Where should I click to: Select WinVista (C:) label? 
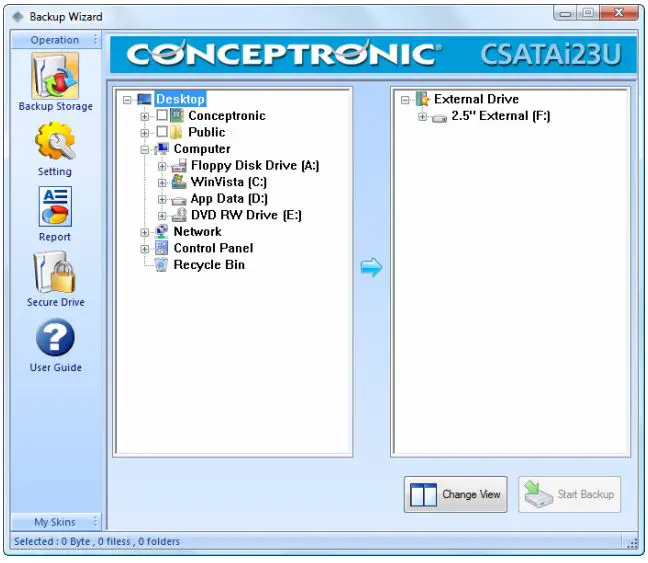[x=229, y=182]
